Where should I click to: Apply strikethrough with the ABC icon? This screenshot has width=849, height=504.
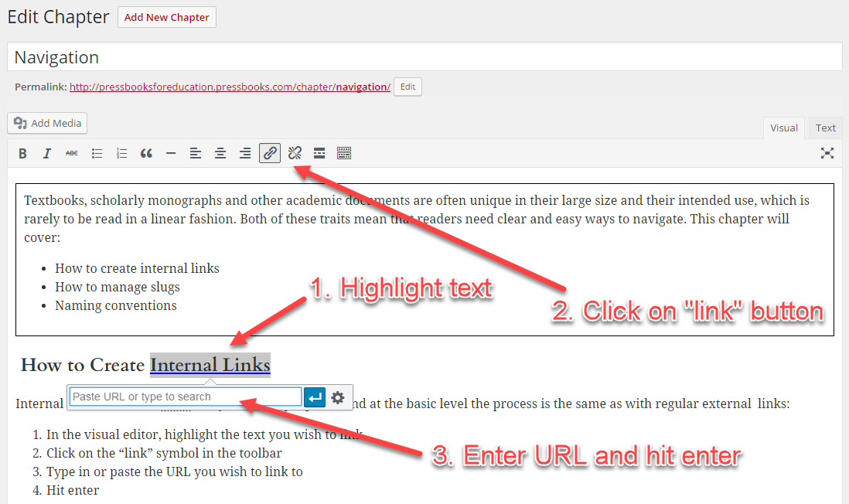[x=71, y=154]
